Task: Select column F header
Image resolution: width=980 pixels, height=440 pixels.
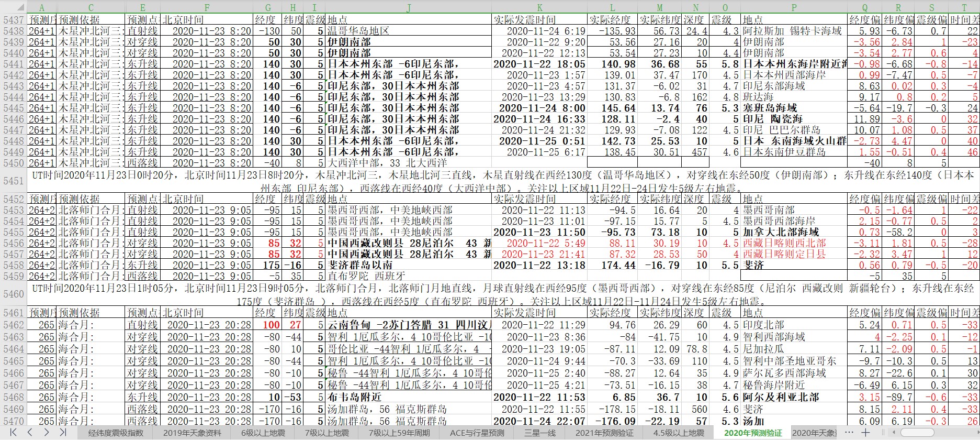Action: tap(207, 7)
